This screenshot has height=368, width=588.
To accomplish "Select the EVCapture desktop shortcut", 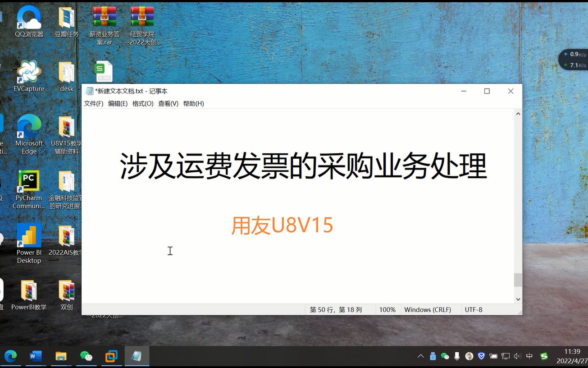I will click(x=29, y=76).
